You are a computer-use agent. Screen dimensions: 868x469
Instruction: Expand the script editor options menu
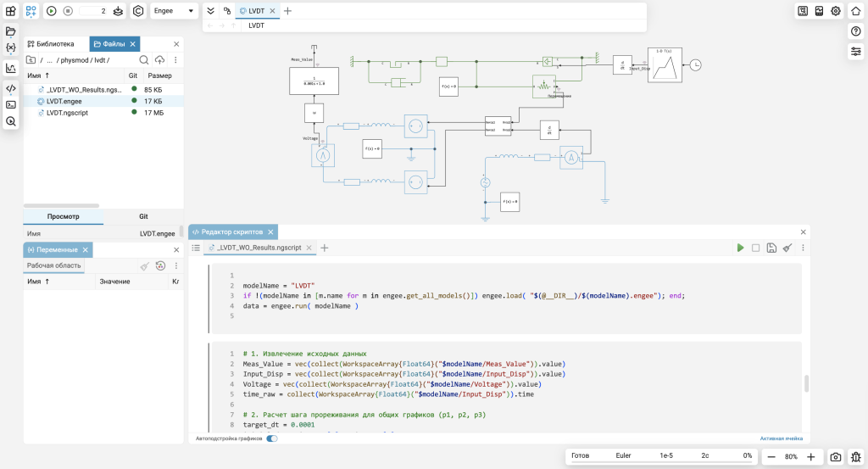click(803, 248)
